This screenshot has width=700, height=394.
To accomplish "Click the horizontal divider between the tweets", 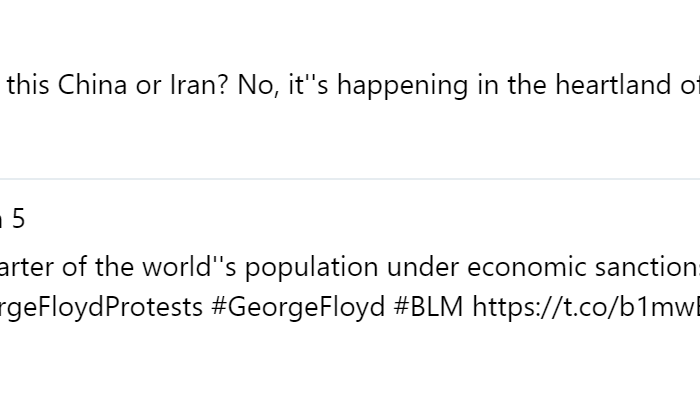I will click(x=350, y=179).
